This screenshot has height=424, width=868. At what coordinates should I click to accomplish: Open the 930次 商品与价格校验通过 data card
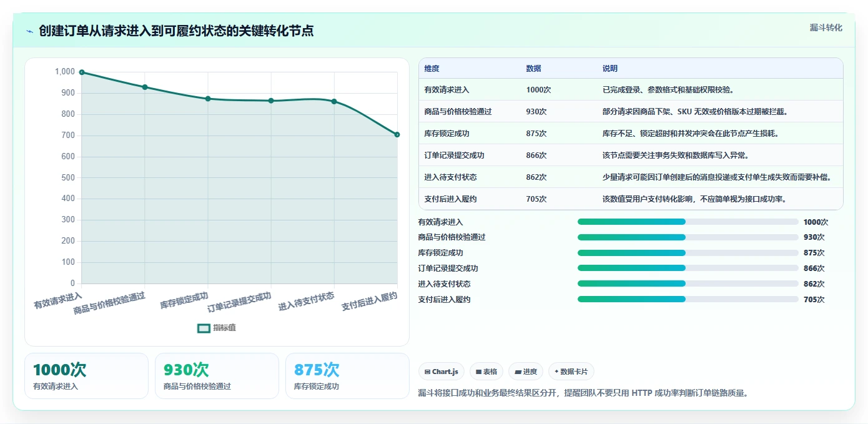[x=217, y=376]
